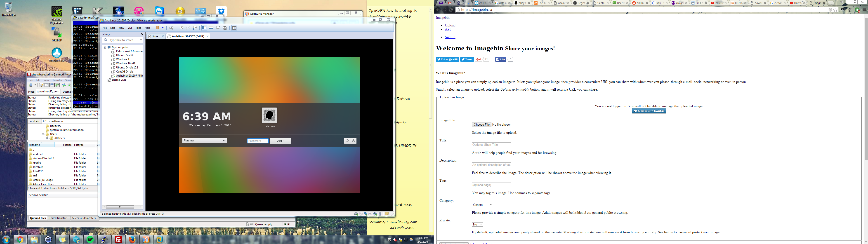The image size is (868, 244).
Task: Click the Unity mode icon in VMware toolbar
Action: tap(225, 28)
